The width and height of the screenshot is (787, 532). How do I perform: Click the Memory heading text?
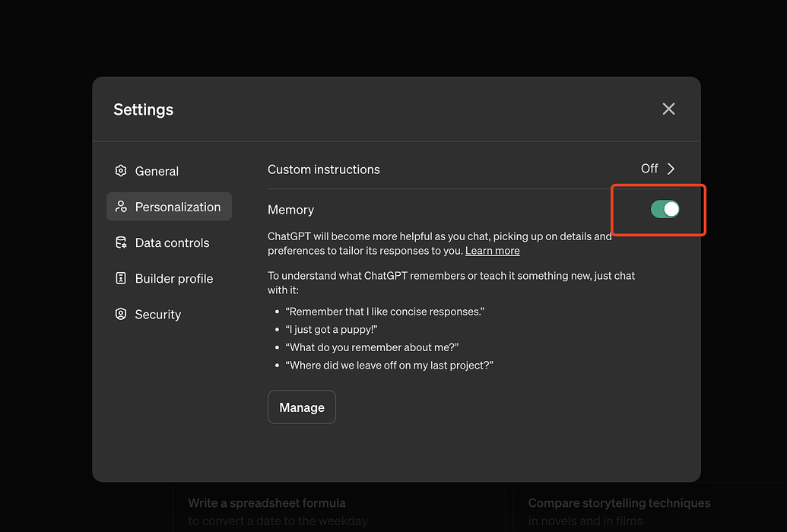coord(290,210)
